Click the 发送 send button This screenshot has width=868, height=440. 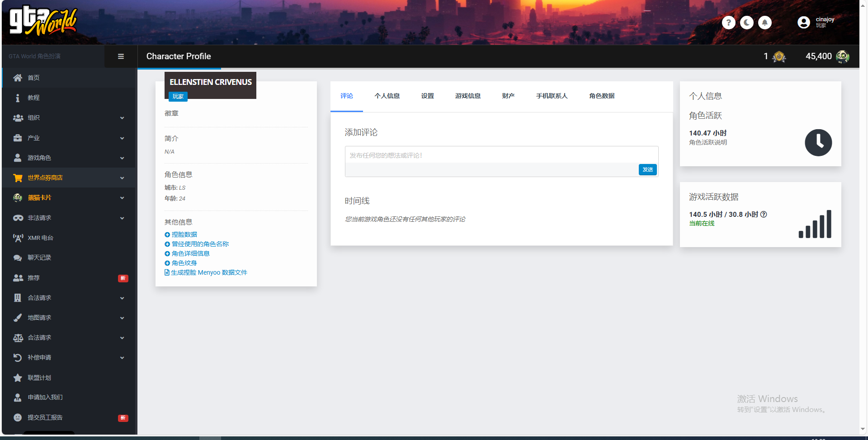tap(647, 169)
